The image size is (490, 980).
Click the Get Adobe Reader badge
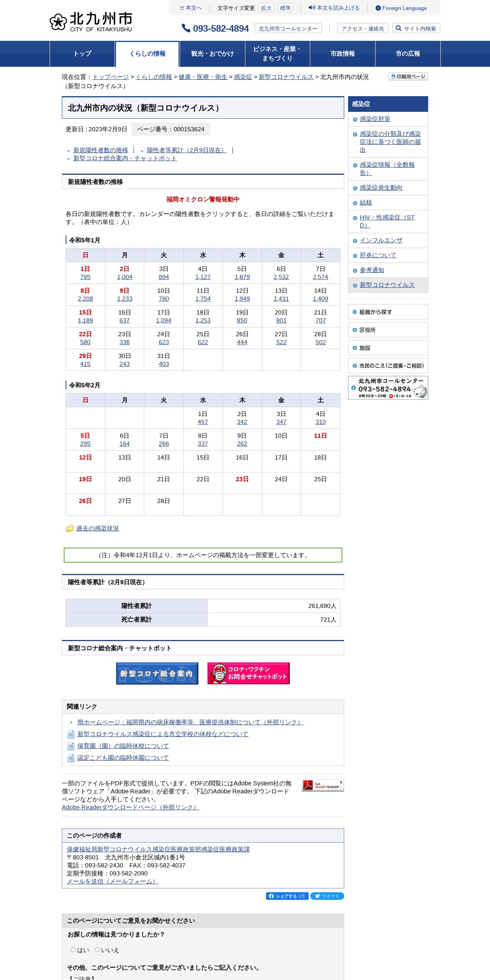[x=323, y=785]
